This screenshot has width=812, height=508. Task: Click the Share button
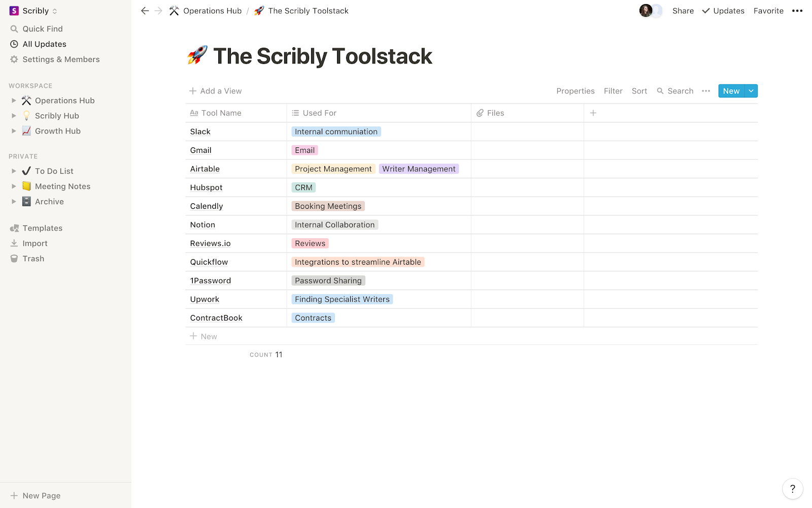[x=683, y=11]
